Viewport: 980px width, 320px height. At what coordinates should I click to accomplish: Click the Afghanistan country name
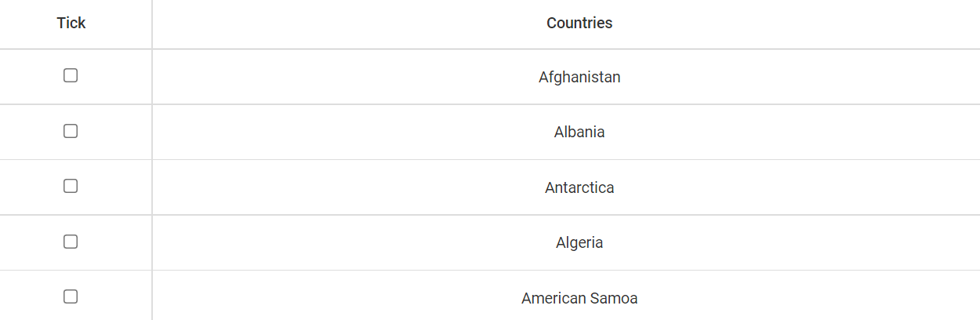click(x=579, y=77)
